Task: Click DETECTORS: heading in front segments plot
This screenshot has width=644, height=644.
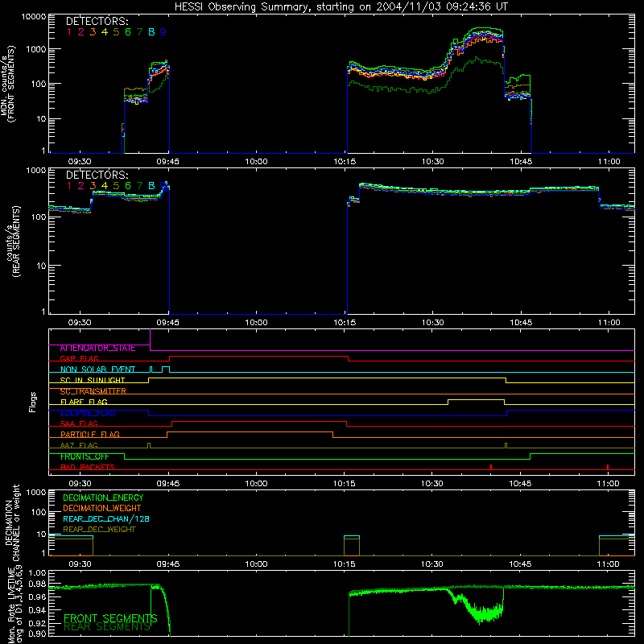Action: 97,21
